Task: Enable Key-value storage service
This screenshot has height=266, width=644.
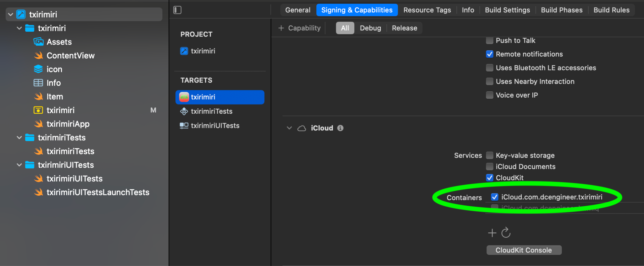Action: [490, 155]
